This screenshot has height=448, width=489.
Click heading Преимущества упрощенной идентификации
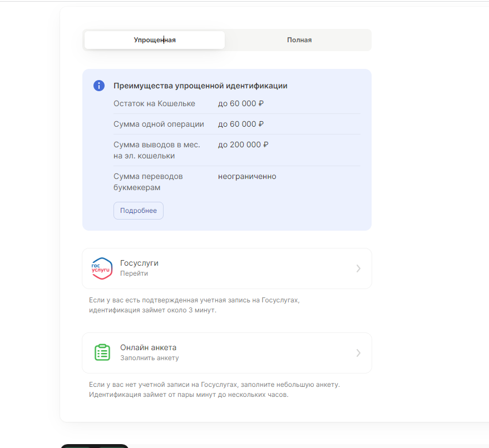pos(200,86)
